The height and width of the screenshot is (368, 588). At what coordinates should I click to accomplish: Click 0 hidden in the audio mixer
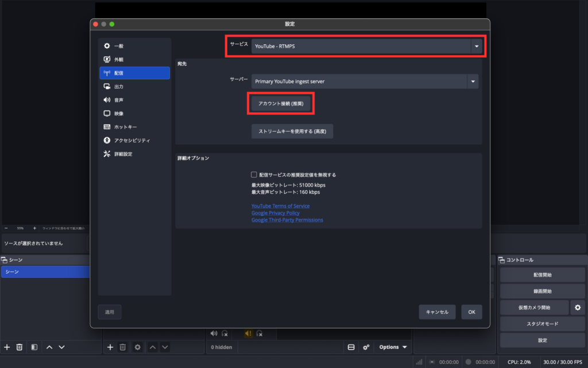[x=222, y=347]
